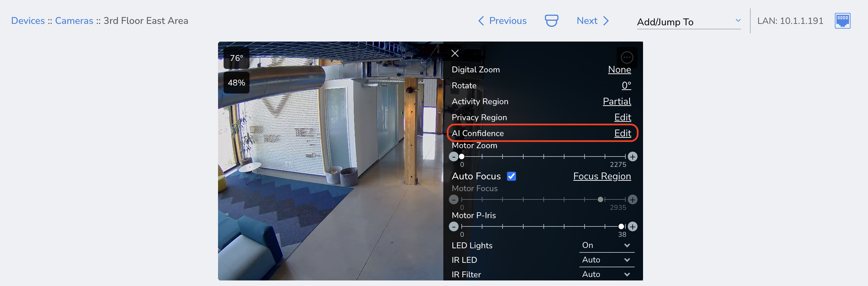Screen dimensions: 868x286
Task: Decrease Motor Zoom with the minus button
Action: (454, 157)
